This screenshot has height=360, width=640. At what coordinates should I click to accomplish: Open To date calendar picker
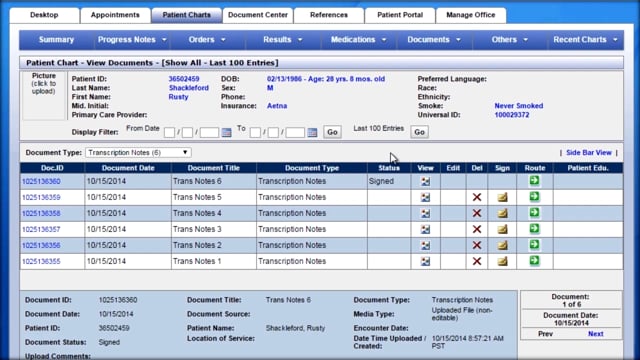pyautogui.click(x=312, y=132)
